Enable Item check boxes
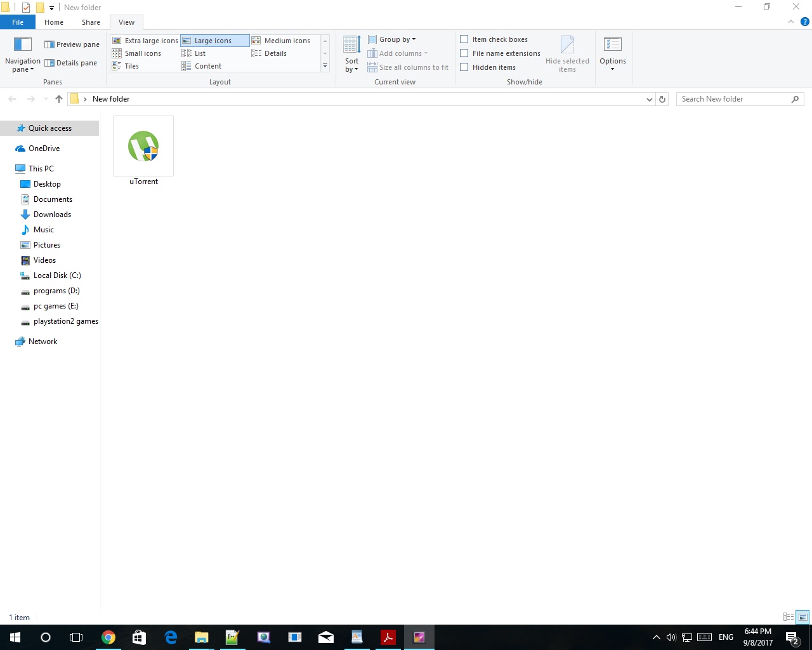The image size is (812, 650). 494,39
